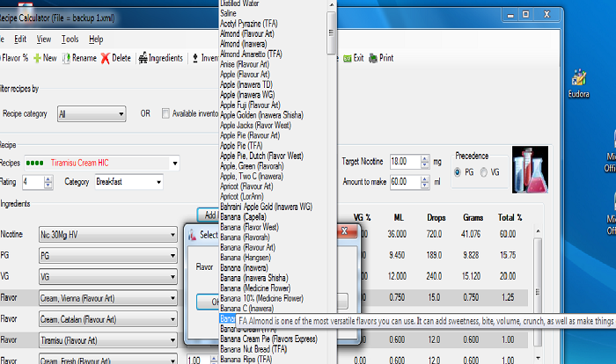Select Banana (Hangsen) from list

(x=246, y=258)
